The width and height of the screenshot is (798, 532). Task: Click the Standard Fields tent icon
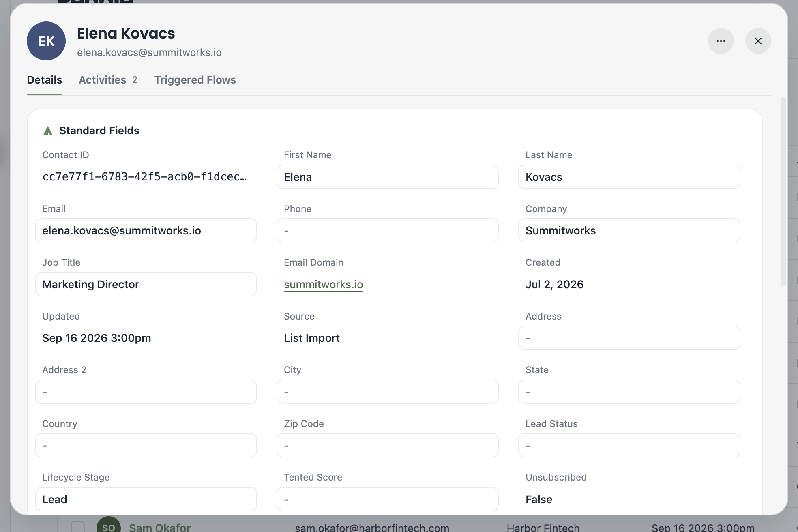pos(48,131)
